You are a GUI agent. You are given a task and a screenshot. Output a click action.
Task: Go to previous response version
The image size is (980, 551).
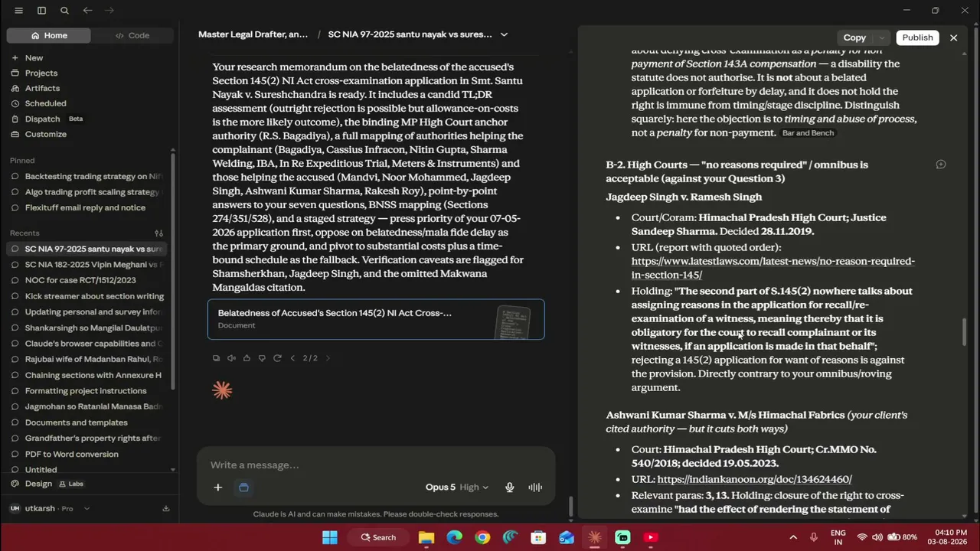pyautogui.click(x=292, y=358)
